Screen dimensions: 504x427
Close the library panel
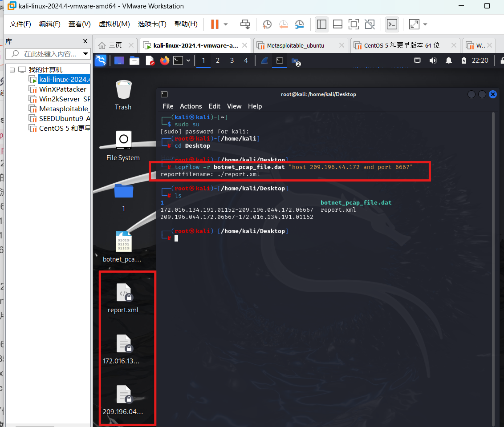pos(85,41)
